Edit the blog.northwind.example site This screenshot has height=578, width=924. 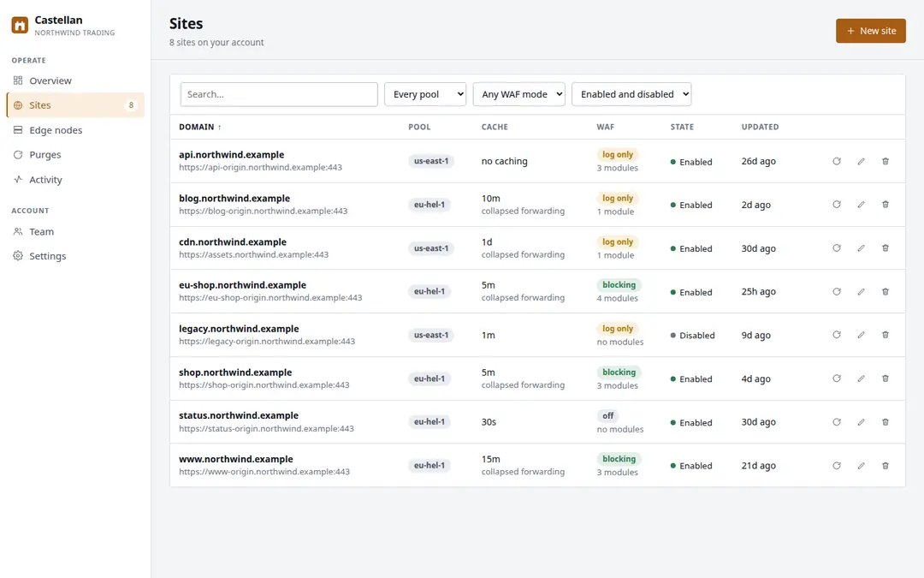click(x=861, y=205)
